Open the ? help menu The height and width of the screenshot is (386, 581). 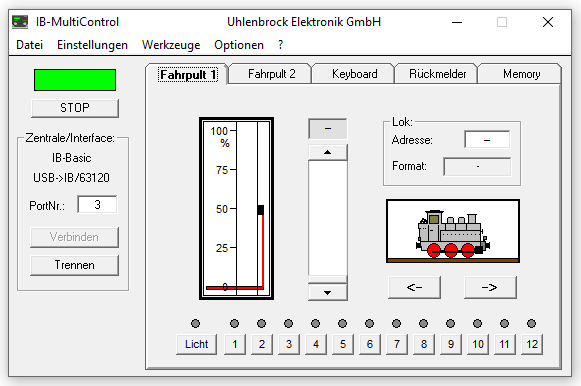pos(280,45)
